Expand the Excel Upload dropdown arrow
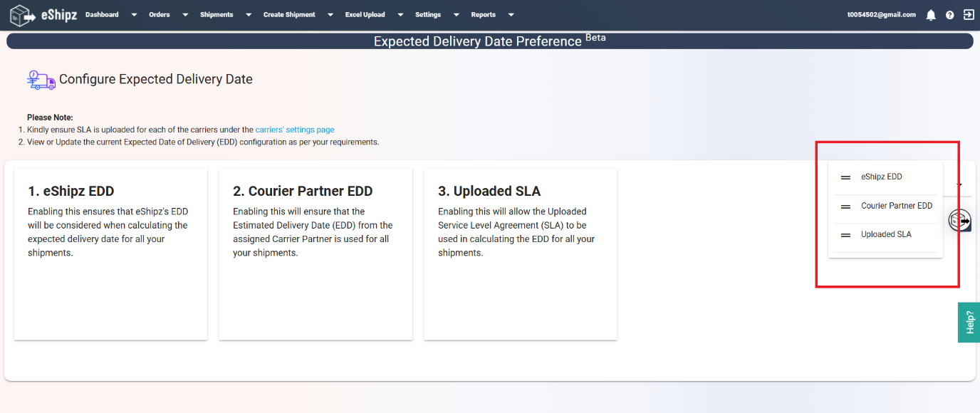Image resolution: width=980 pixels, height=413 pixels. (400, 15)
